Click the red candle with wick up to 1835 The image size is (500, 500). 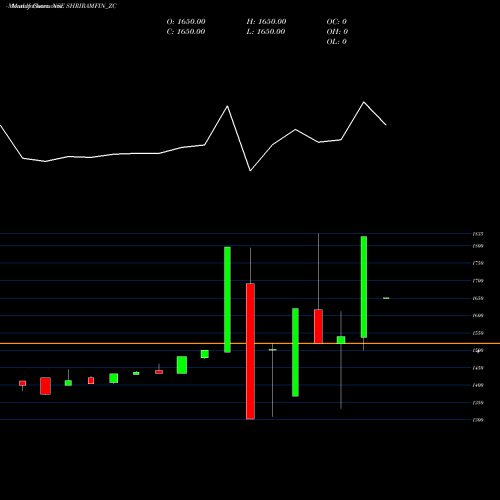pyautogui.click(x=318, y=326)
